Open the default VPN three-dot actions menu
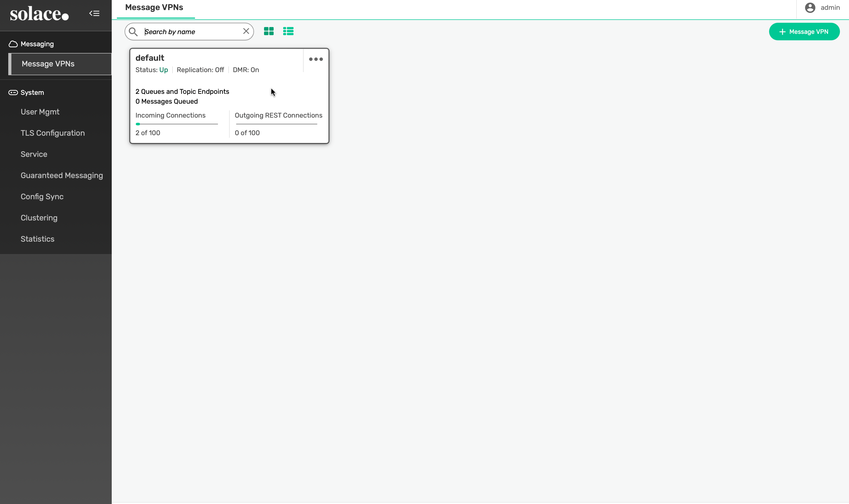The height and width of the screenshot is (504, 849). (315, 59)
